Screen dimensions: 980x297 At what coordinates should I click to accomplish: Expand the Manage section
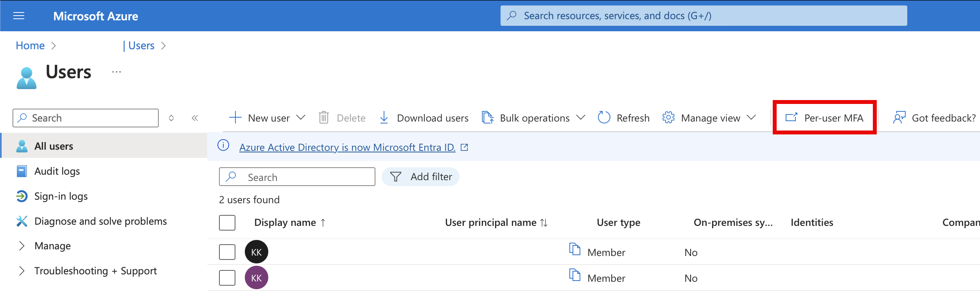coord(22,246)
